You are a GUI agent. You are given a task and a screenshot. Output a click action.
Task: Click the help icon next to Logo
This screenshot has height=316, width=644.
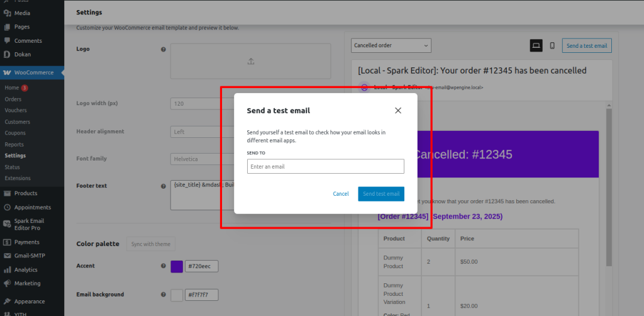click(x=164, y=49)
